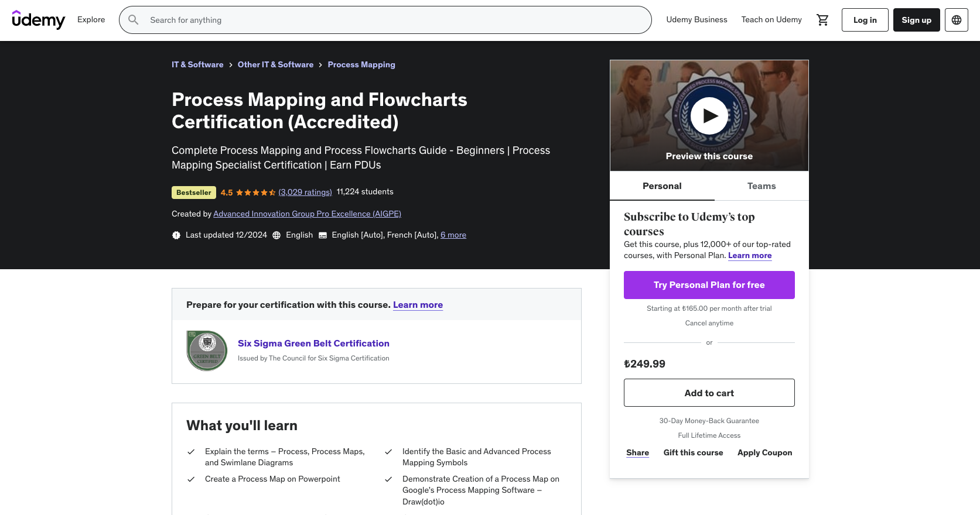Play the course preview video
This screenshot has height=515, width=980.
coord(709,116)
